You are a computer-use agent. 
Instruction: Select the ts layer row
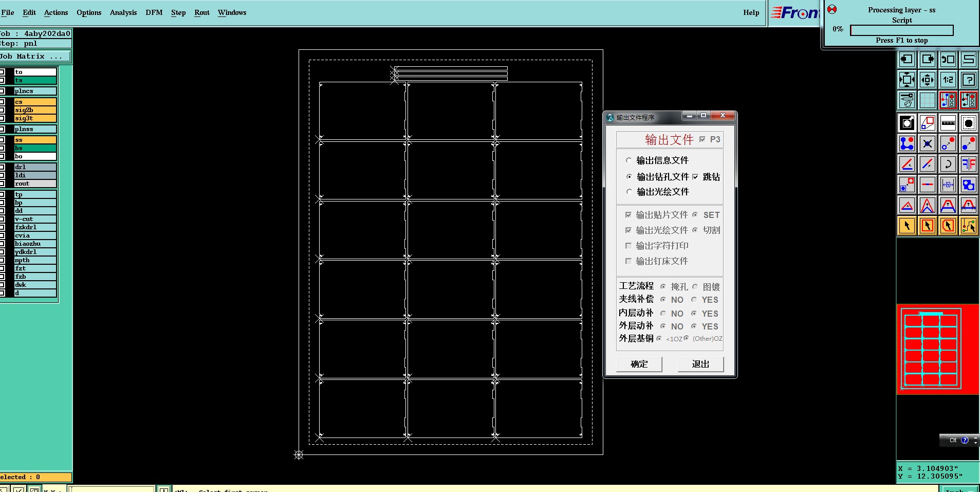pos(35,80)
